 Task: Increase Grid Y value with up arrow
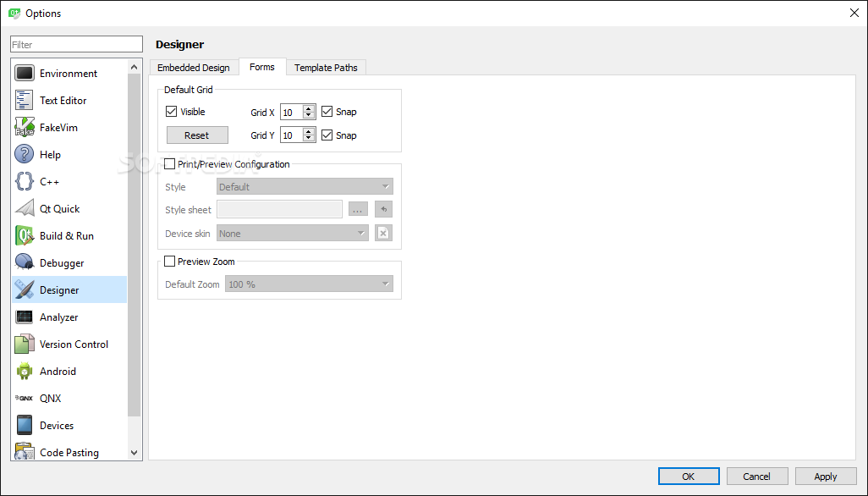(x=308, y=132)
